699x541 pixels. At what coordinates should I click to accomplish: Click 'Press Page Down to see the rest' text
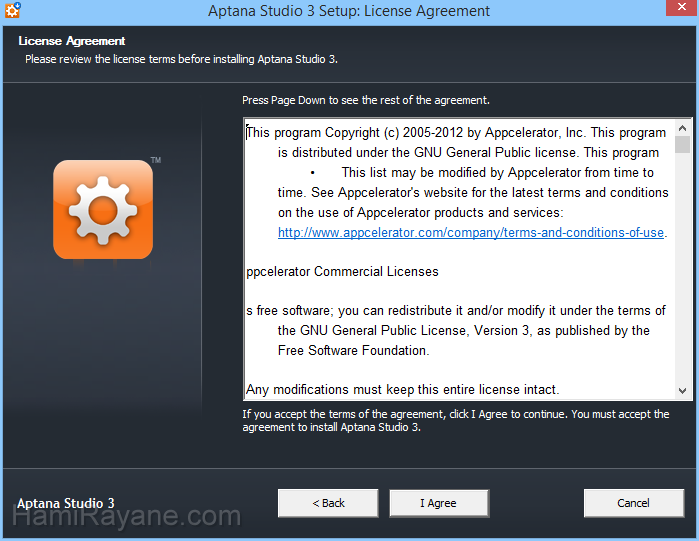[366, 100]
